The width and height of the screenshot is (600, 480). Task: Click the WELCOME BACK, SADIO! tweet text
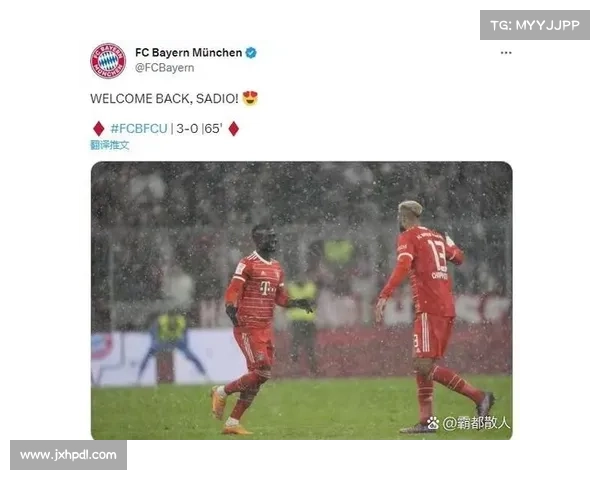tap(165, 99)
